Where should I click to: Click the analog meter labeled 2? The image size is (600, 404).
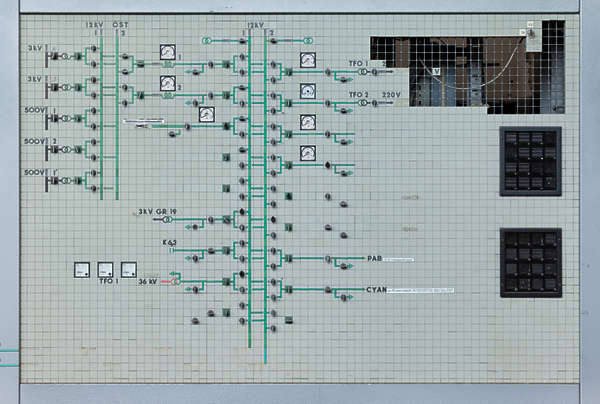coord(167,83)
